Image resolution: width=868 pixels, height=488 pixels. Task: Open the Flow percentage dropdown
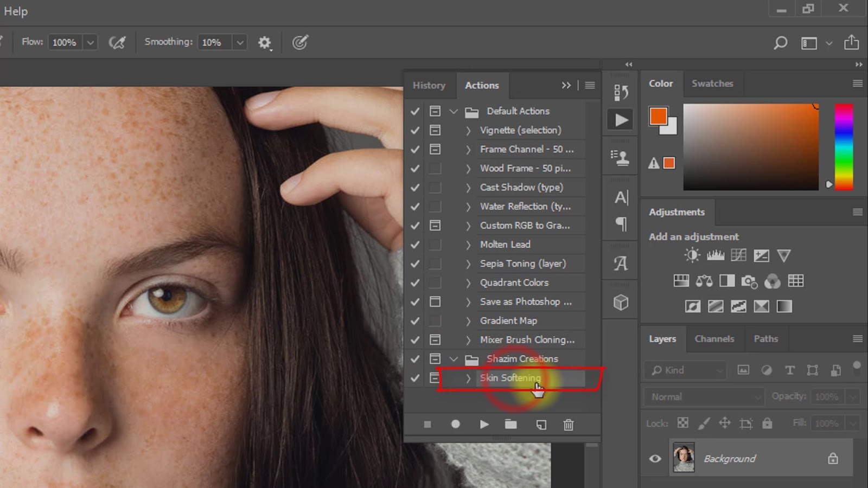pos(91,42)
